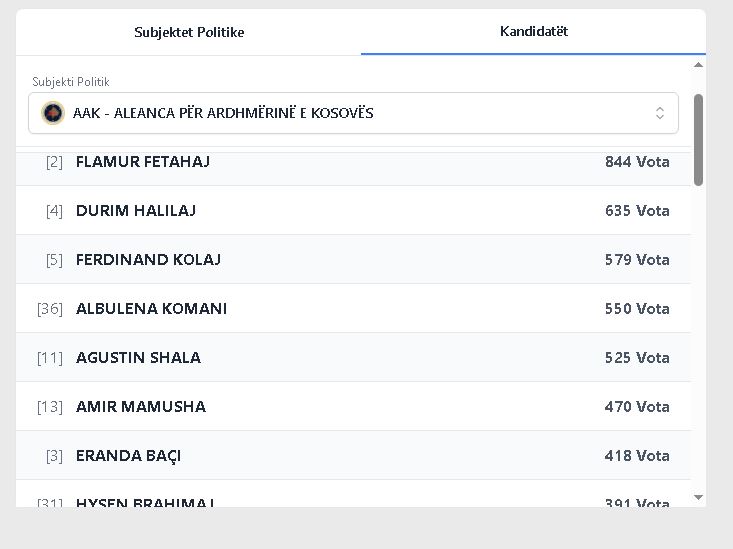Open the Subjekti Politik dropdown

pyautogui.click(x=353, y=113)
